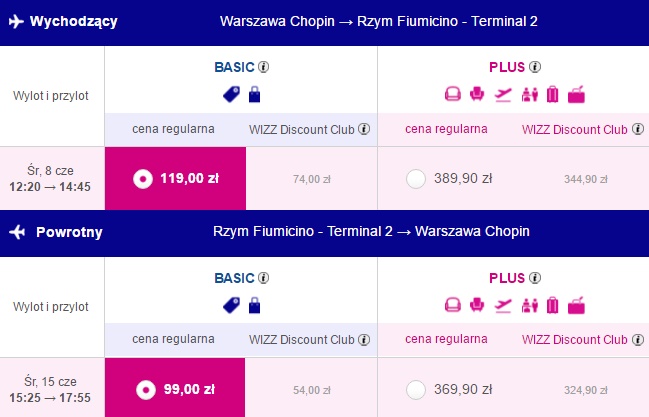Choose outbound Discount Club price 74,00 zł
This screenshot has height=417, width=649.
312,179
